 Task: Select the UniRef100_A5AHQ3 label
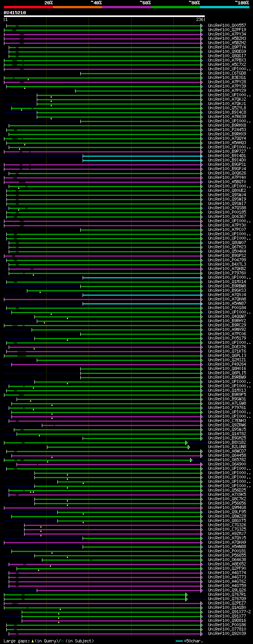tap(227, 143)
